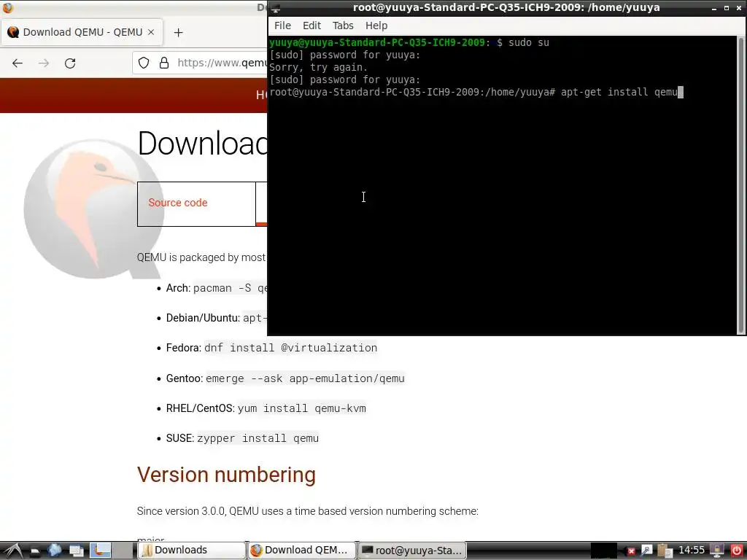Image resolution: width=747 pixels, height=560 pixels.
Task: Click the Downloads taskbar button
Action: click(x=192, y=551)
